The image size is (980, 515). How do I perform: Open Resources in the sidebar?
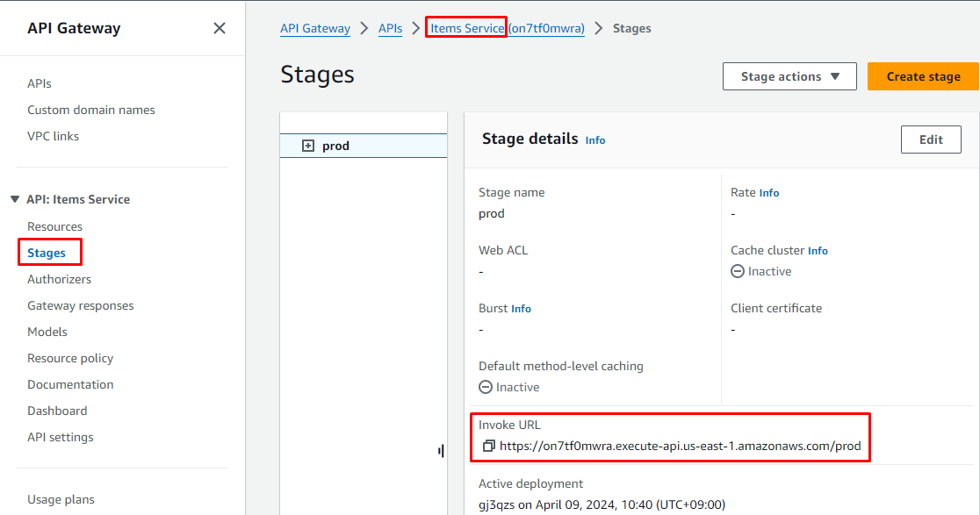coord(54,226)
